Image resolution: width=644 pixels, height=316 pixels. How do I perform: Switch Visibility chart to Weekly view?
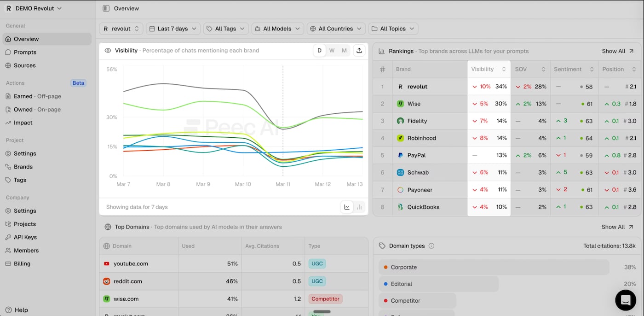coord(332,50)
